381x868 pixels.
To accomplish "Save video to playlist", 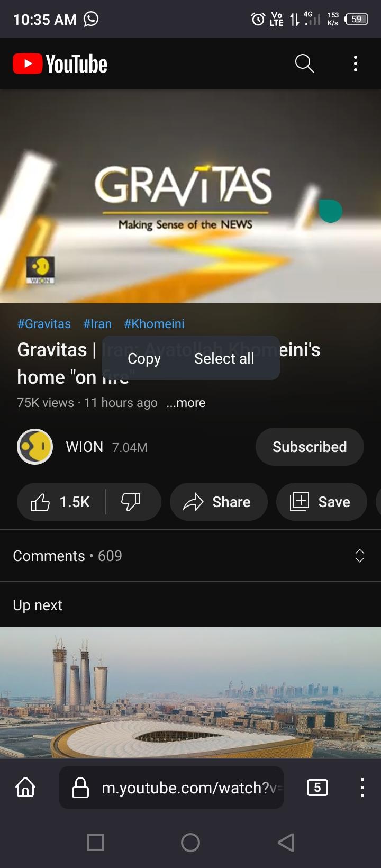I will tap(321, 502).
